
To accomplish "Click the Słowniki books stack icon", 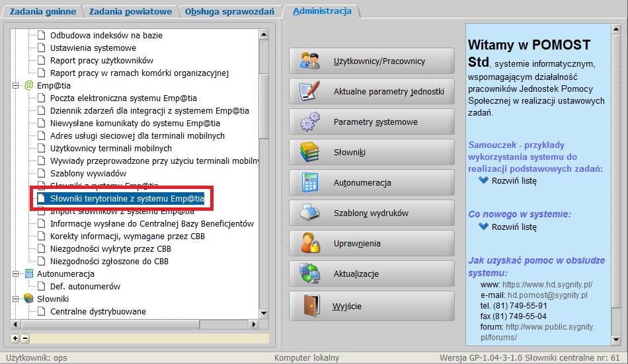I will pyautogui.click(x=309, y=152).
